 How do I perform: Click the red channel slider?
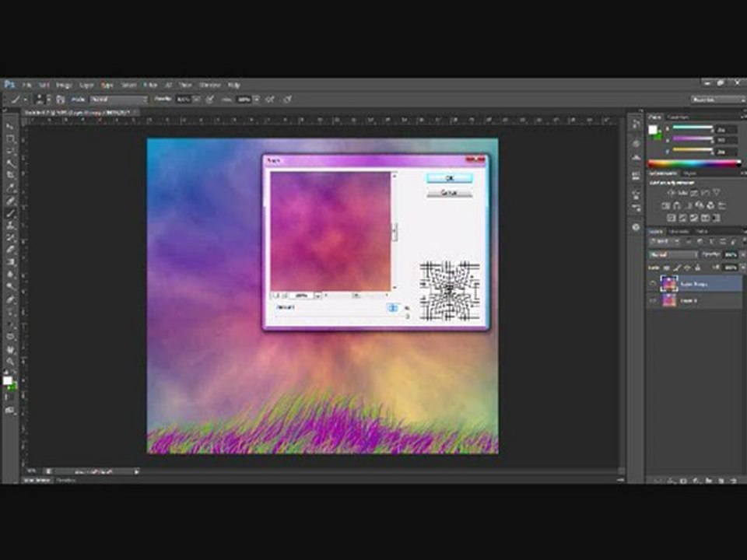[693, 128]
